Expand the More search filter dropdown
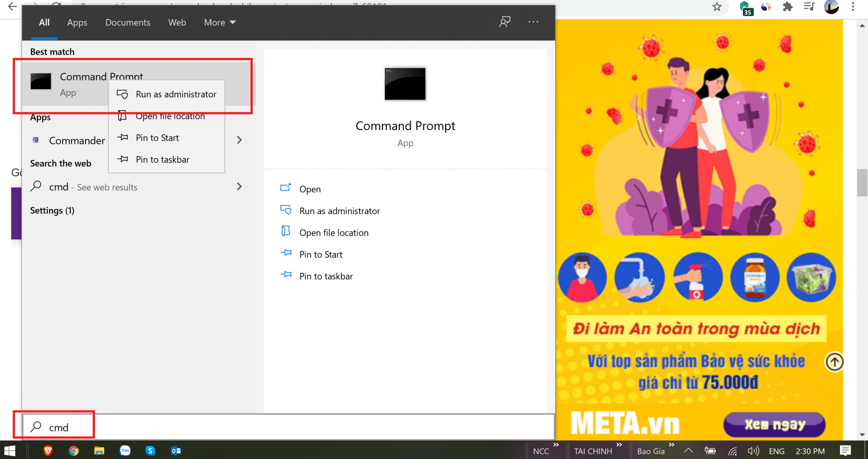This screenshot has height=459, width=868. (220, 22)
